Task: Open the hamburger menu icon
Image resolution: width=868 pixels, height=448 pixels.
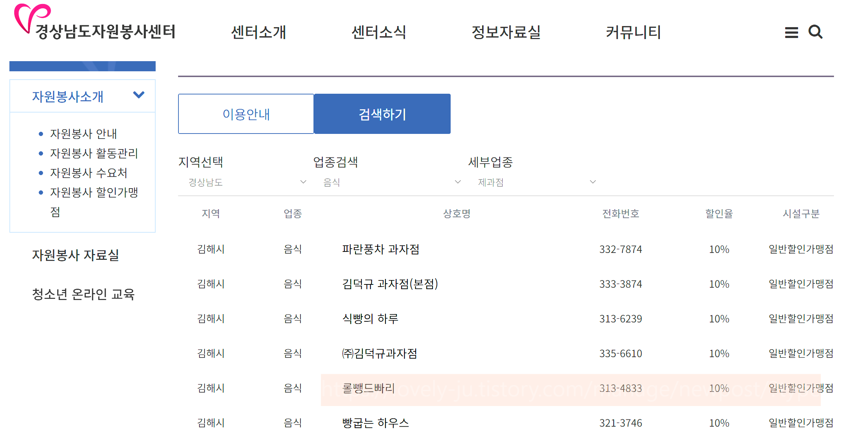Action: (x=791, y=33)
